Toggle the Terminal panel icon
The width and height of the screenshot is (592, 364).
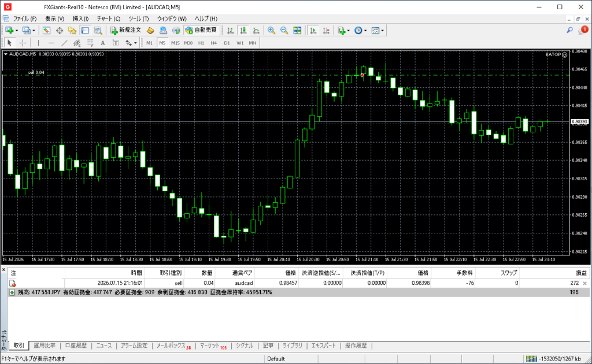86,31
